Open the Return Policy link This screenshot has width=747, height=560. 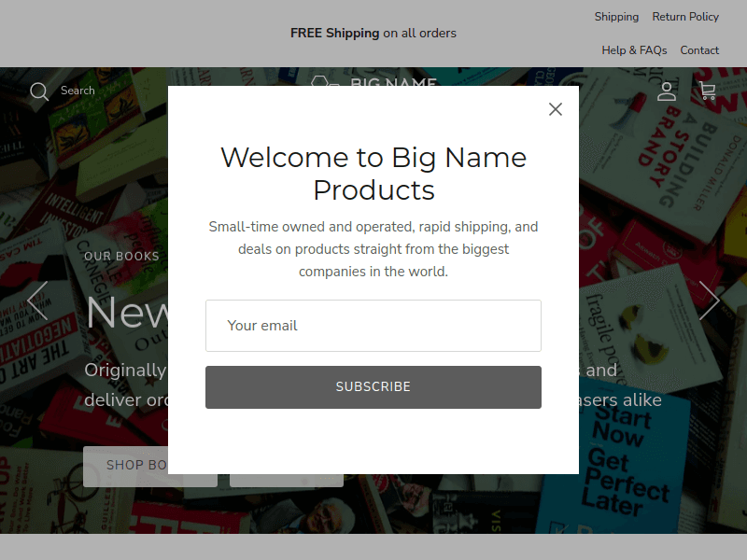(x=685, y=16)
